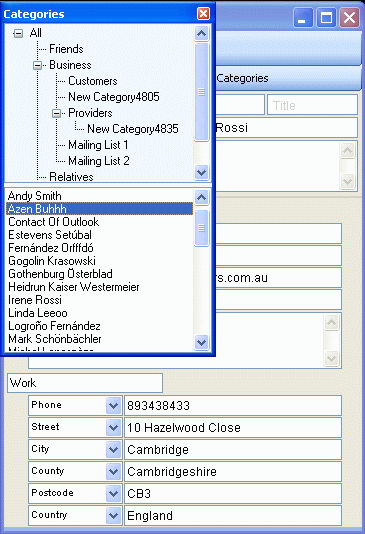
Task: Collapse the Providers category node
Action: [x=57, y=113]
